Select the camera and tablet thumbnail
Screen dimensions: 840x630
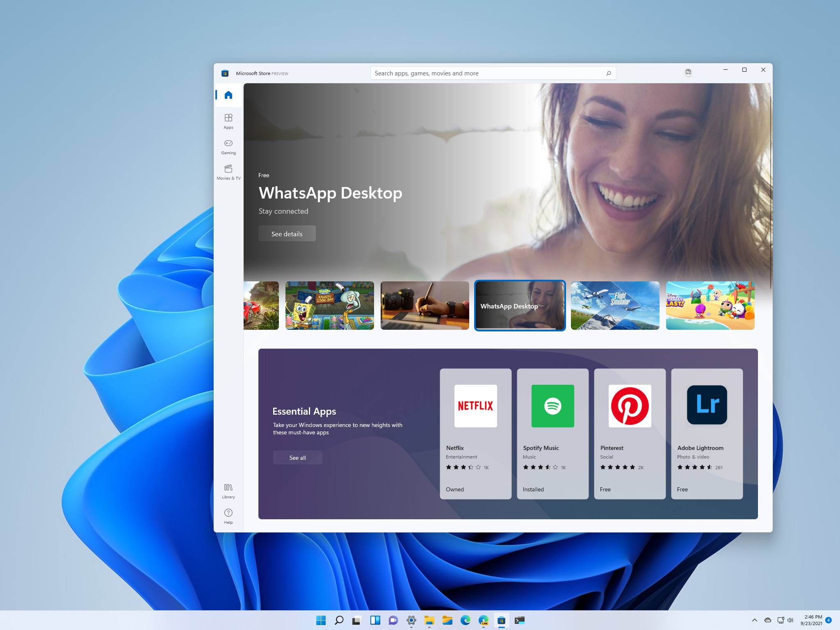[425, 306]
